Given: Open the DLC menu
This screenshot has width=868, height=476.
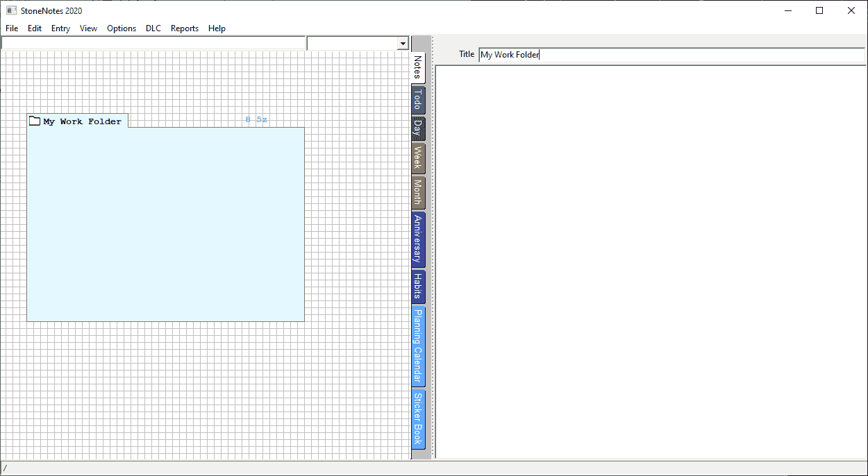Looking at the screenshot, I should coord(153,28).
